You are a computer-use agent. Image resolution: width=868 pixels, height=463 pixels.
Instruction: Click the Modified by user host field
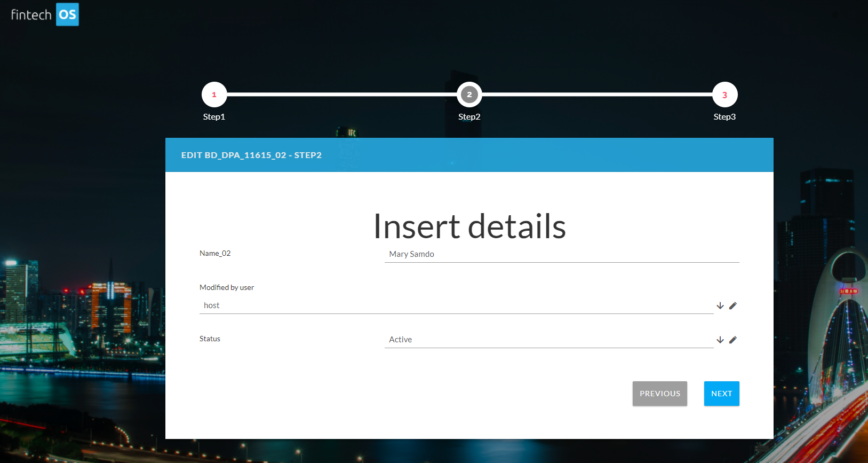[x=456, y=305]
